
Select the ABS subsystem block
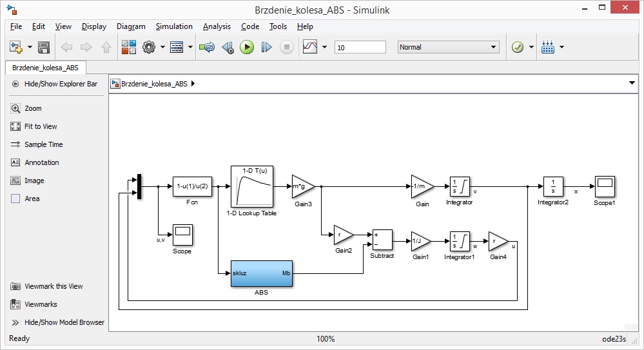coord(262,273)
